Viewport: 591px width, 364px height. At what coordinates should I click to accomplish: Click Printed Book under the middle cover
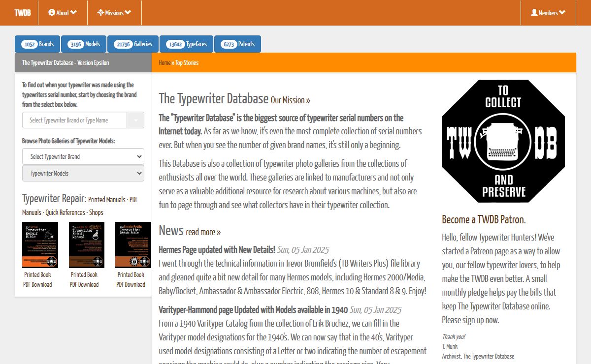pyautogui.click(x=84, y=274)
